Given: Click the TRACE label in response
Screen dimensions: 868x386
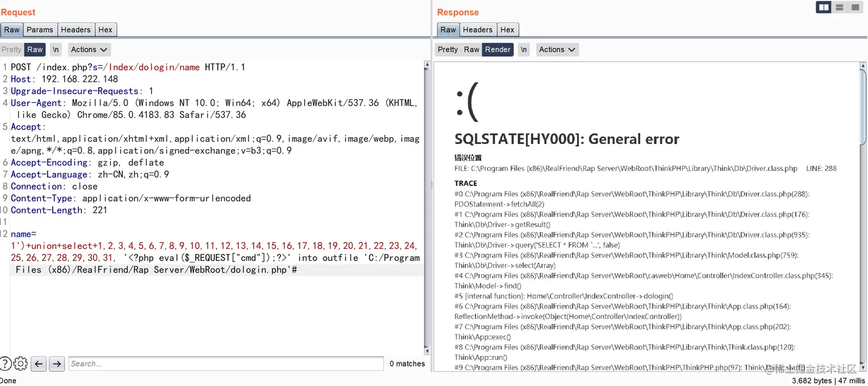Looking at the screenshot, I should [466, 184].
